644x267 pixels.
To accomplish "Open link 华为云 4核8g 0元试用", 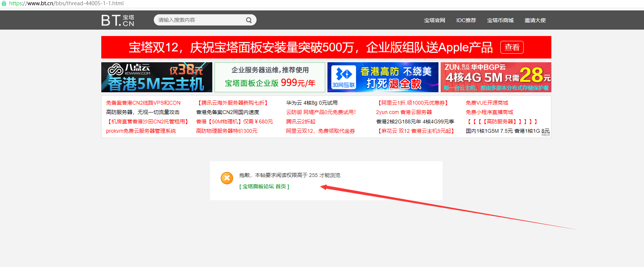I will click(312, 103).
